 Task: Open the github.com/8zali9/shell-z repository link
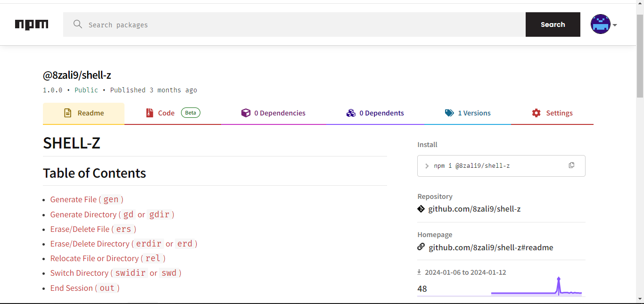point(474,209)
